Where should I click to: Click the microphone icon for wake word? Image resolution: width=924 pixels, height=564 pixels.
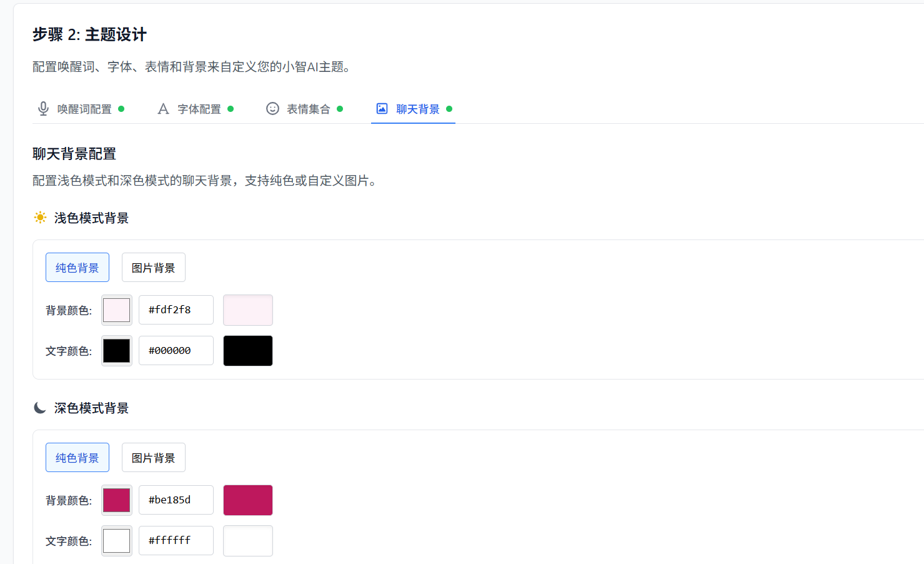point(43,109)
